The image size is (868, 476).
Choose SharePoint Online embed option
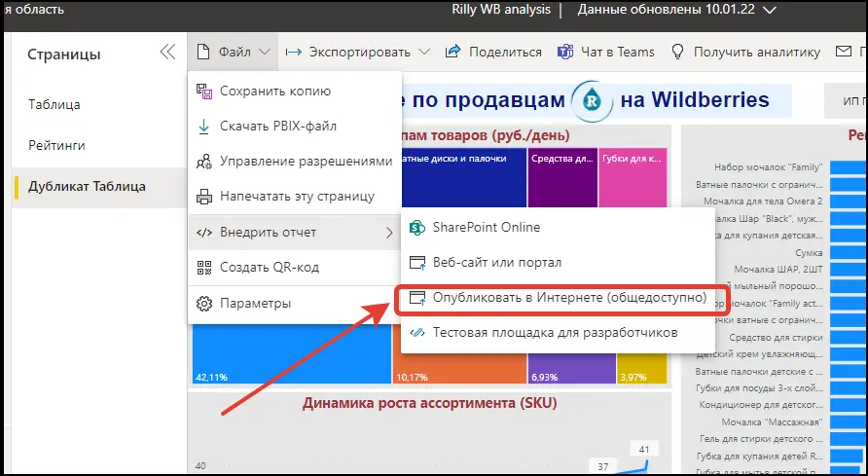pyautogui.click(x=558, y=228)
